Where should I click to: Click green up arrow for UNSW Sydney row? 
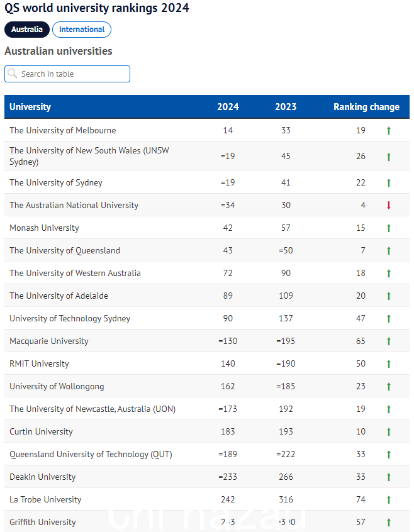point(389,157)
